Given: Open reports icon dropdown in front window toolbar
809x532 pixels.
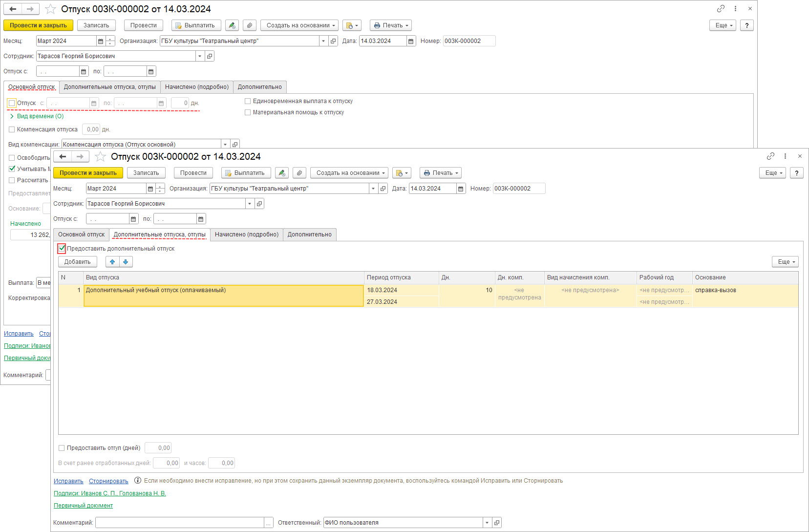Looking at the screenshot, I should click(x=402, y=173).
